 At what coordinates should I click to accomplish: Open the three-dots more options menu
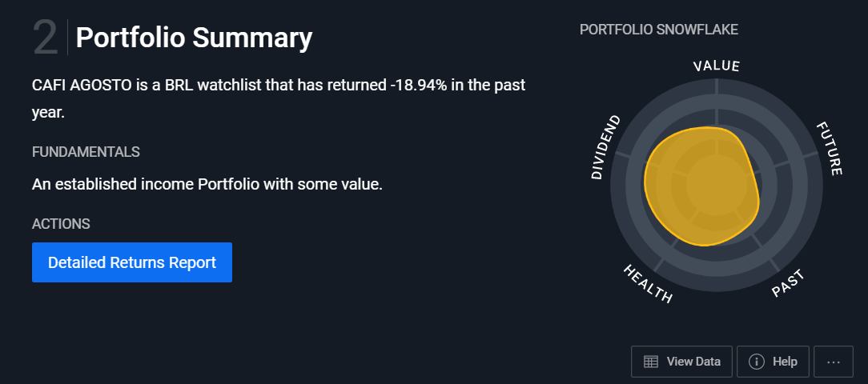coord(833,362)
